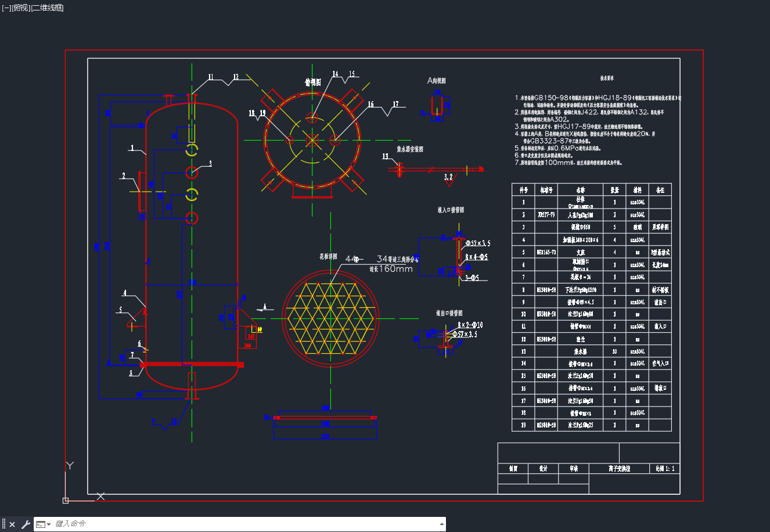770x532 pixels.
Task: Select the A向视图 view title
Action: click(x=437, y=81)
